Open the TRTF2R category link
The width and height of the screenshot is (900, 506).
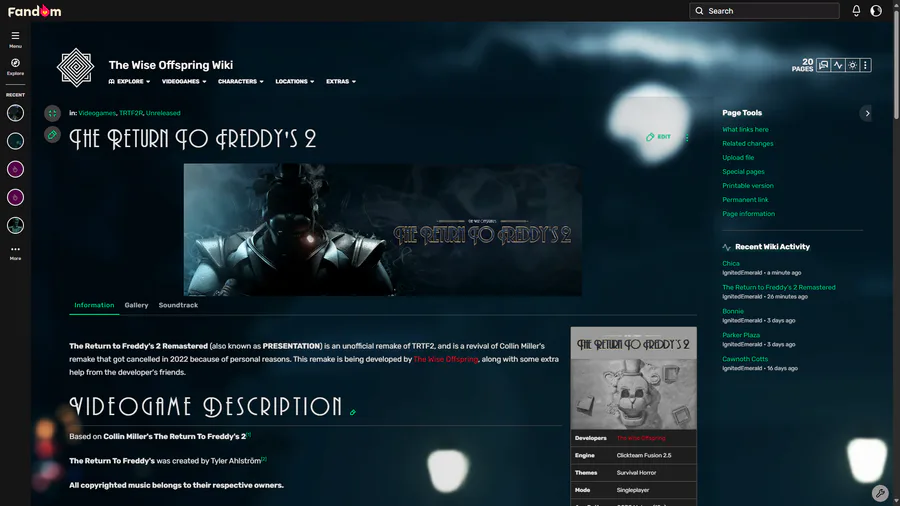pos(131,113)
